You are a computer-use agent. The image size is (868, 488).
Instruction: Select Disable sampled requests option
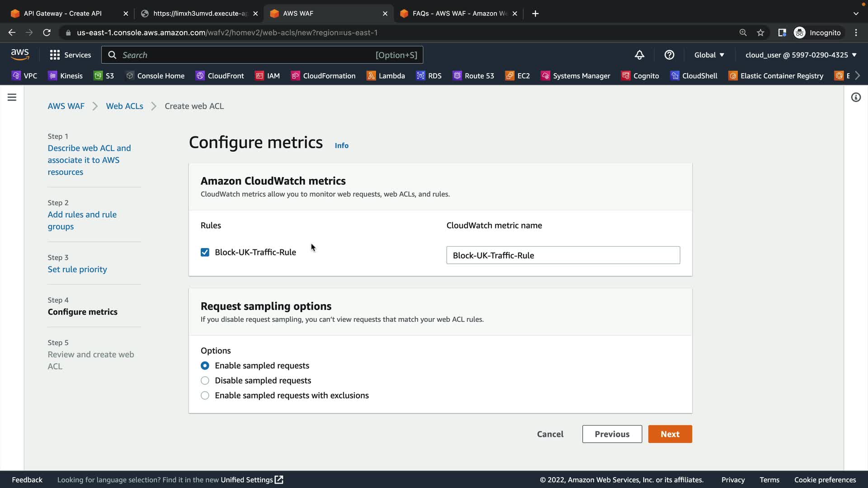205,380
